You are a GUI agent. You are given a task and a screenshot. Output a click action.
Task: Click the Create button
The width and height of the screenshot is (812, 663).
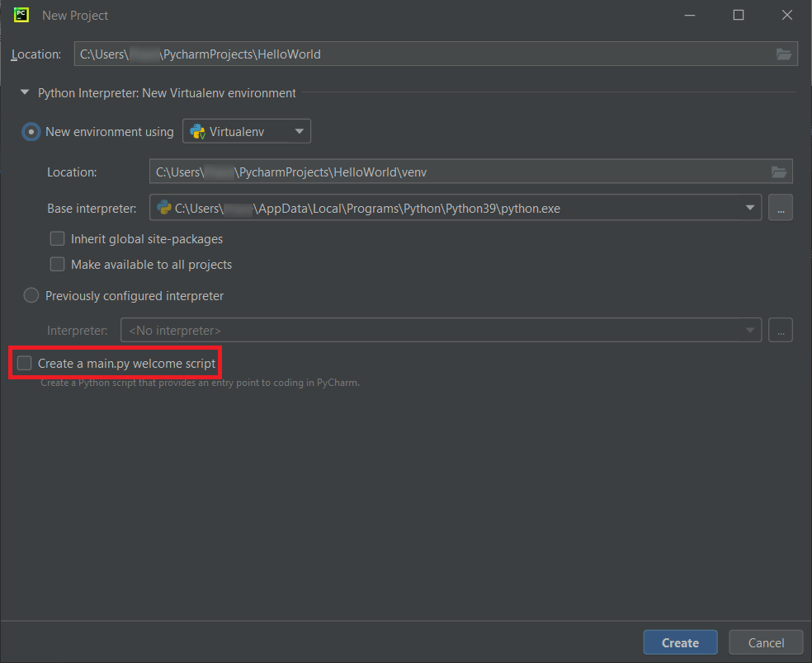pos(681,643)
